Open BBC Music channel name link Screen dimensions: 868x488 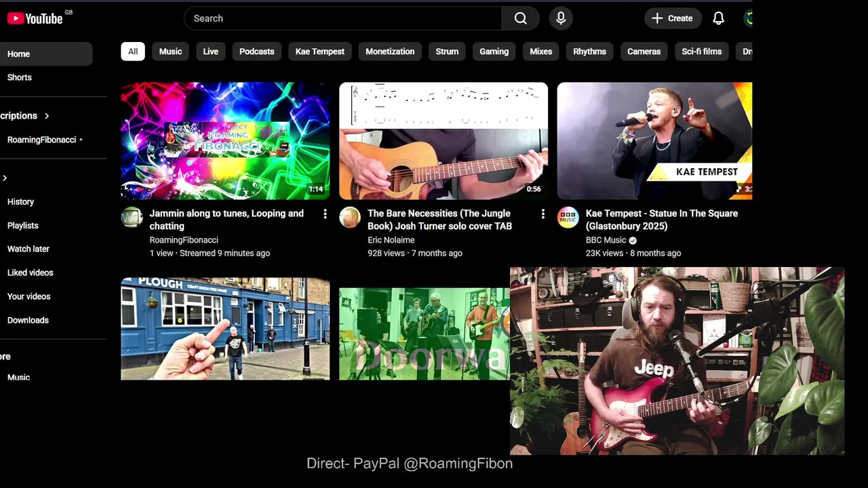click(606, 240)
